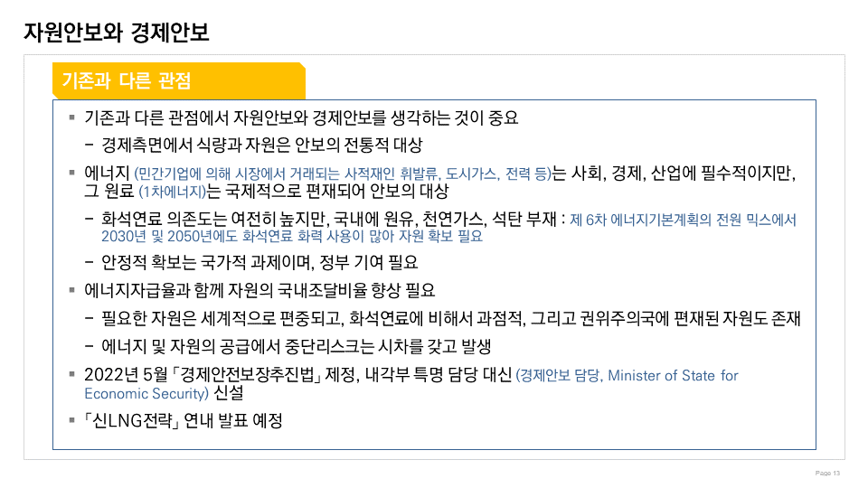Click the first bullet about 관점에서 자원안보와 경제안보
The image size is (868, 488).
(300, 118)
